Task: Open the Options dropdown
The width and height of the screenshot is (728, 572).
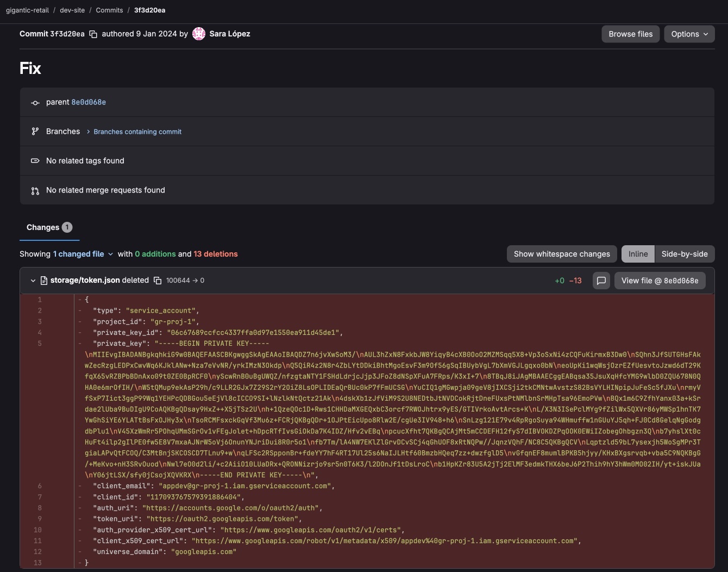Action: point(689,34)
